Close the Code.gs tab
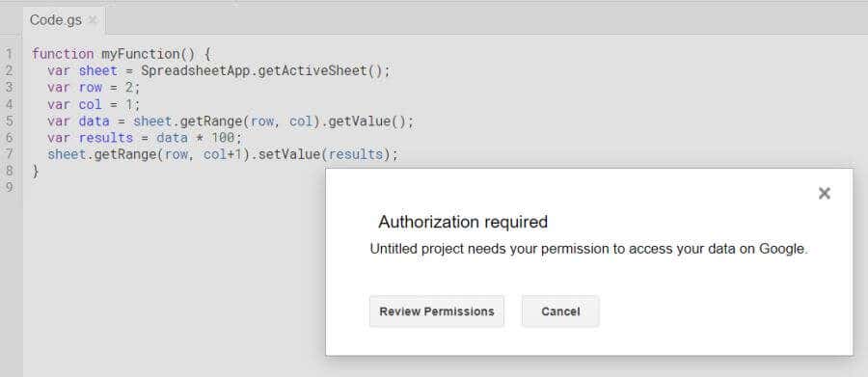868x377 pixels. coord(93,20)
